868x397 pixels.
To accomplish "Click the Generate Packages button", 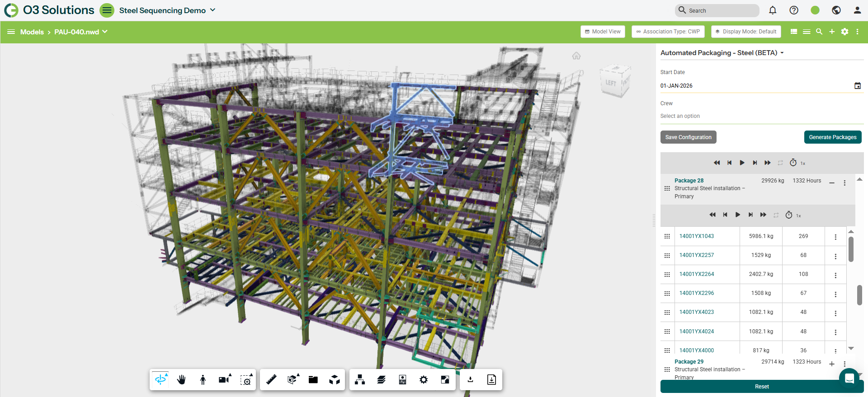I will point(833,137).
